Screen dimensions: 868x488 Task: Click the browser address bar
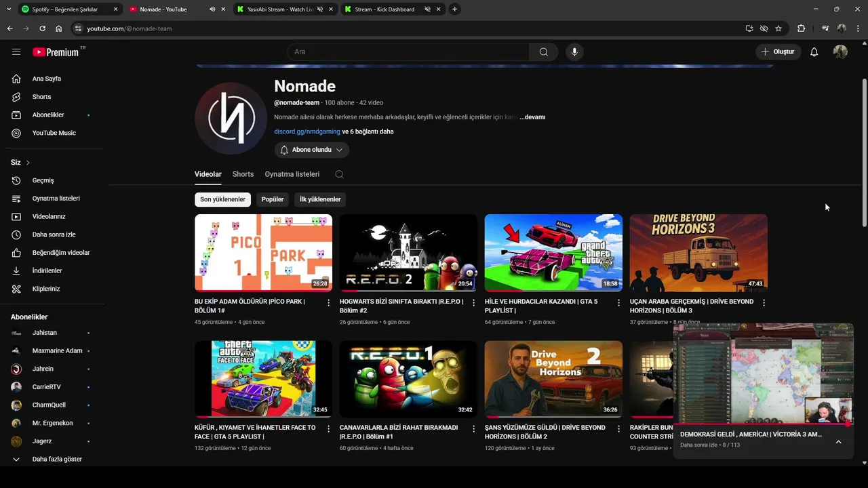407,28
